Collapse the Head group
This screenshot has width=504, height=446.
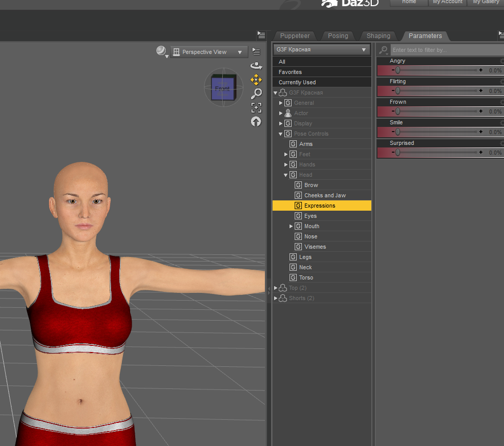coord(286,175)
